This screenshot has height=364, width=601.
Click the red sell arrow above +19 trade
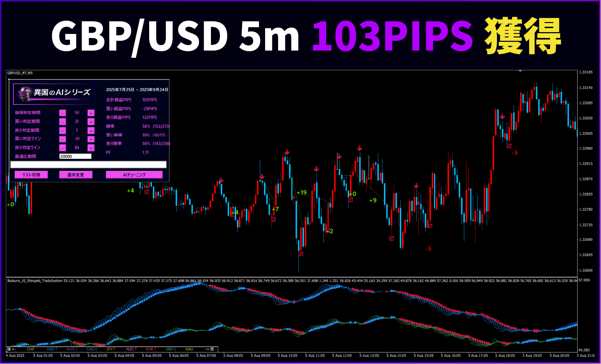coord(287,152)
